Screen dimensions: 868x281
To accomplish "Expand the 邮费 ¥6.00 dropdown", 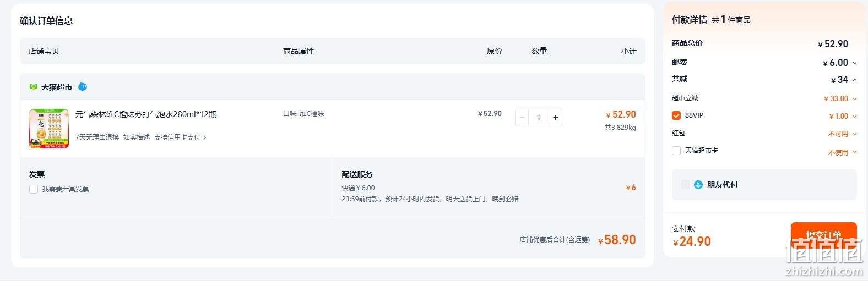I will click(855, 63).
